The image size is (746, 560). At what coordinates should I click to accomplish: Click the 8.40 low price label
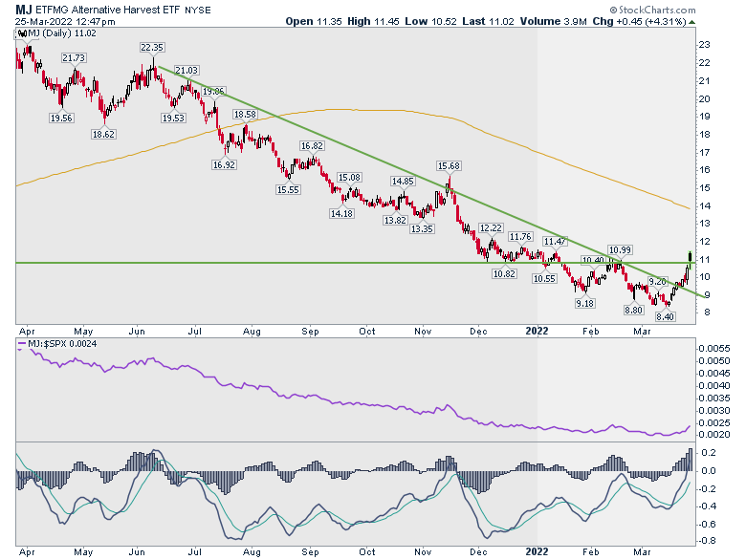[665, 316]
